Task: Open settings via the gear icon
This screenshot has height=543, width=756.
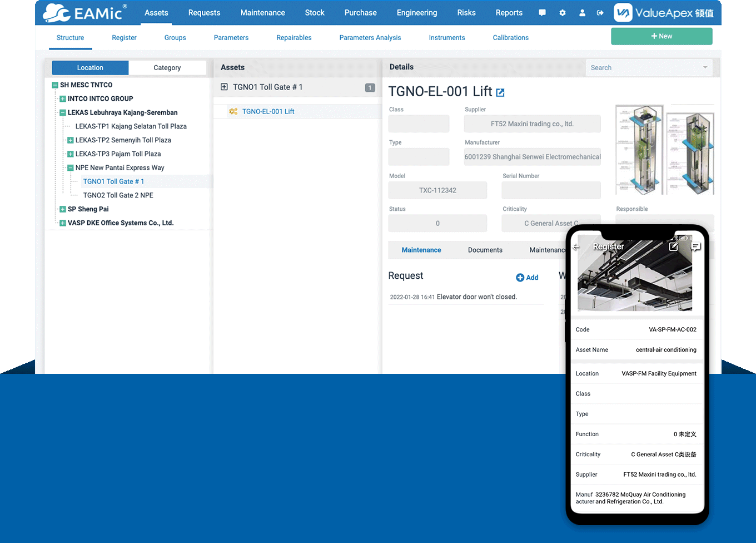Action: [562, 12]
